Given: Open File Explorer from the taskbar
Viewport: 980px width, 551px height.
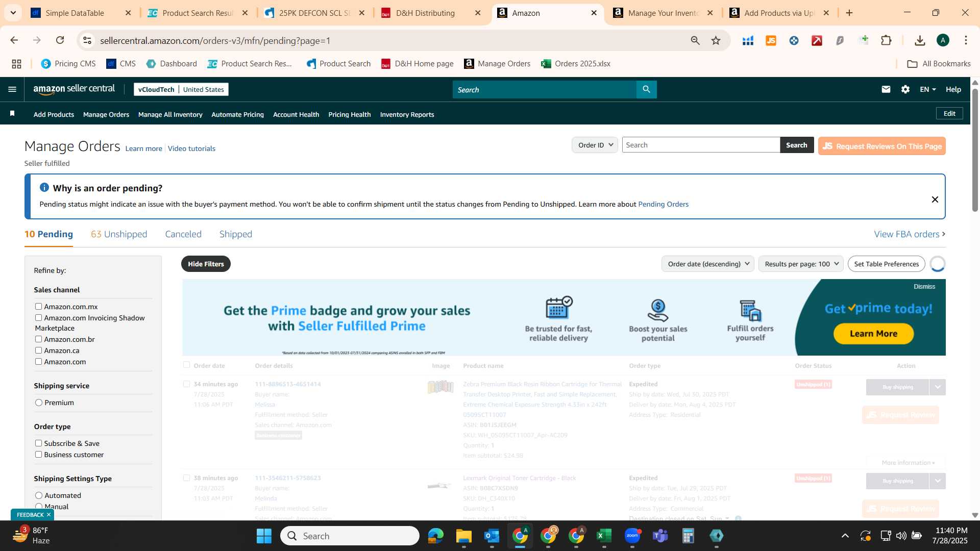Looking at the screenshot, I should tap(463, 536).
